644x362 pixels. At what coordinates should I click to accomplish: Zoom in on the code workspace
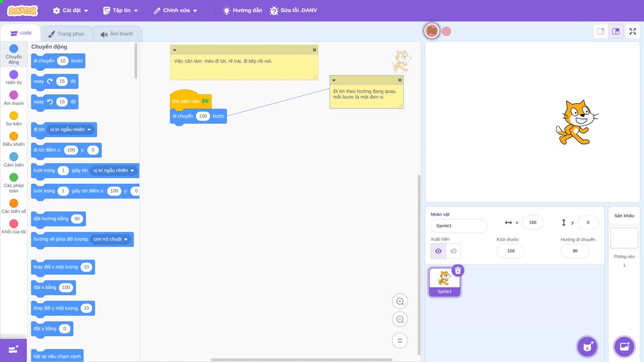pos(400,301)
